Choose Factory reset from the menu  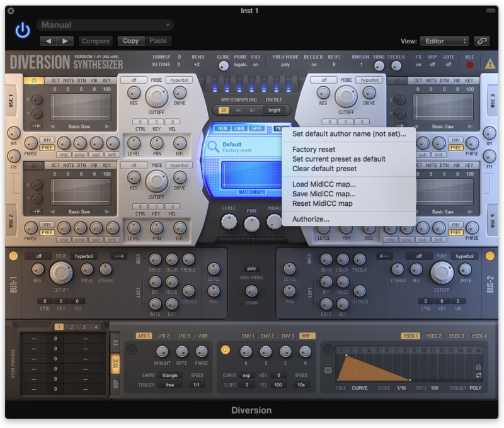313,150
